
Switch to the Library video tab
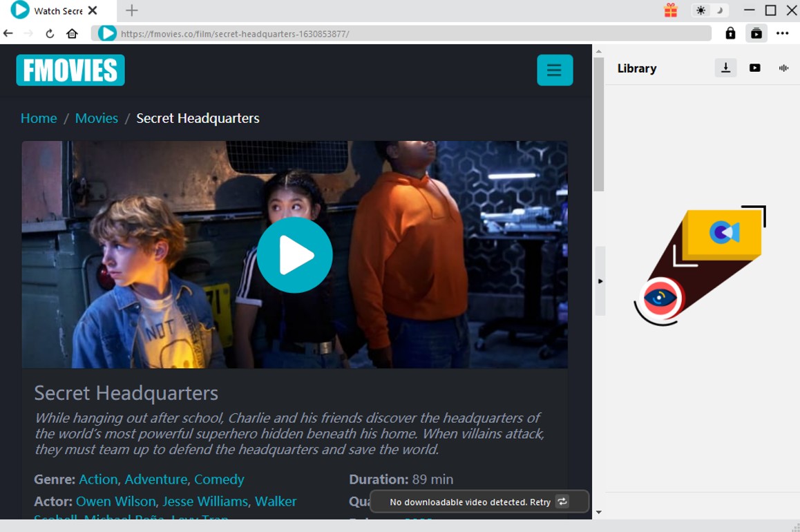(754, 68)
